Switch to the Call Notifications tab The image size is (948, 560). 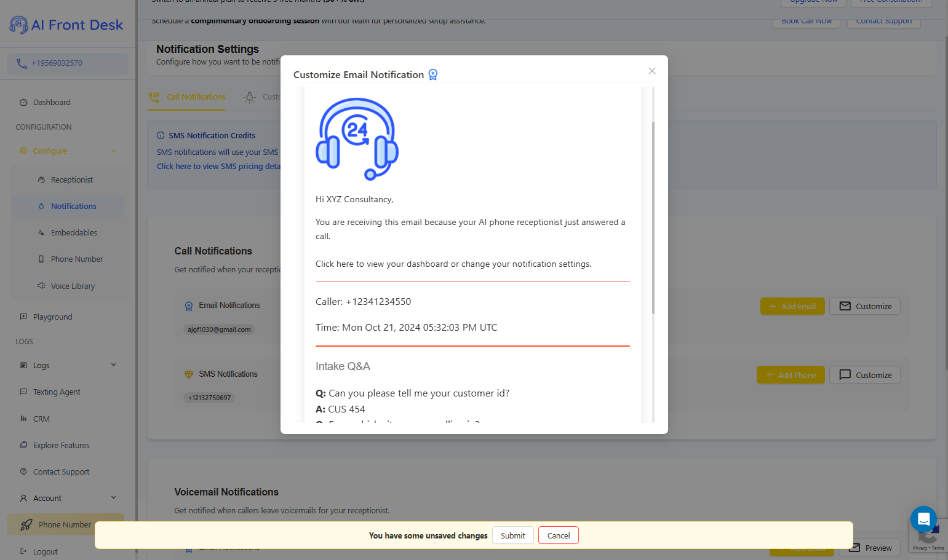click(x=187, y=97)
